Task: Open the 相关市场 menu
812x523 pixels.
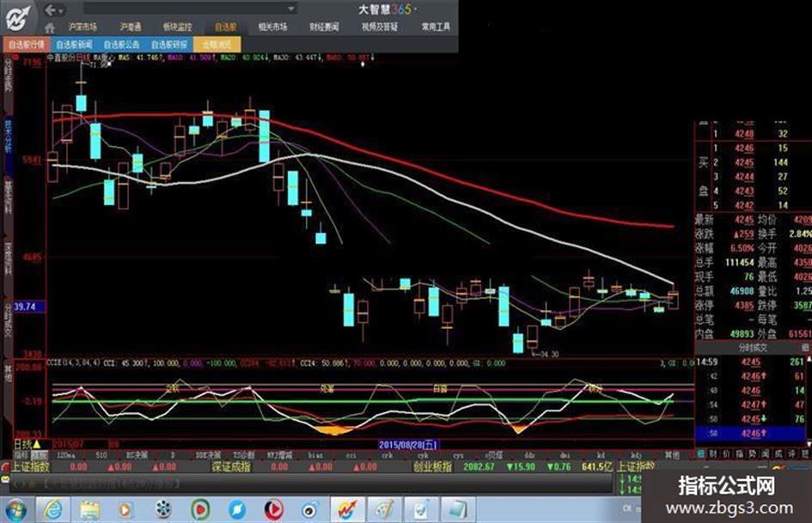Action: 273,27
